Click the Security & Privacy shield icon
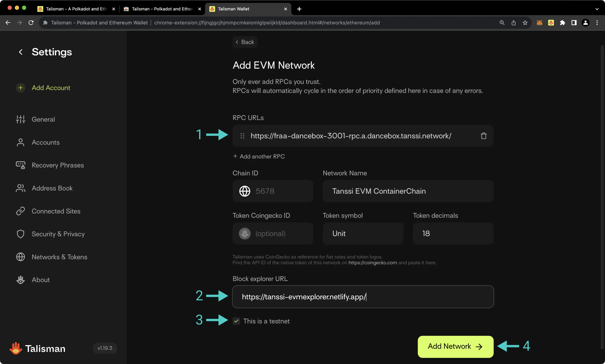This screenshot has height=364, width=605. 21,234
